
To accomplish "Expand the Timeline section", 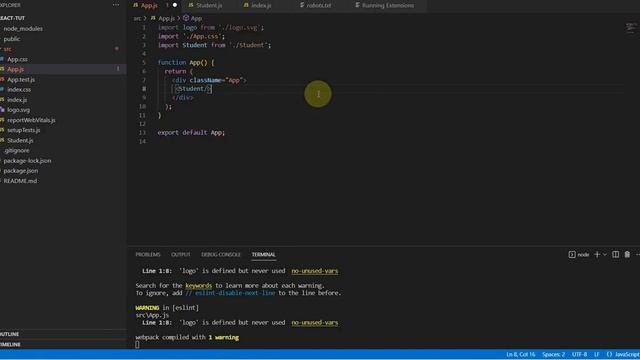I will pyautogui.click(x=11, y=344).
